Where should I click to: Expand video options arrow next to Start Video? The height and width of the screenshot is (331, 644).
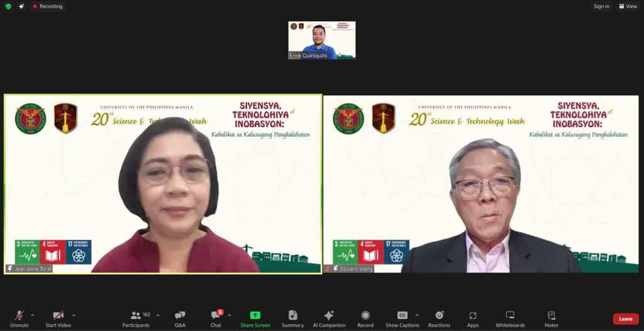click(x=74, y=315)
